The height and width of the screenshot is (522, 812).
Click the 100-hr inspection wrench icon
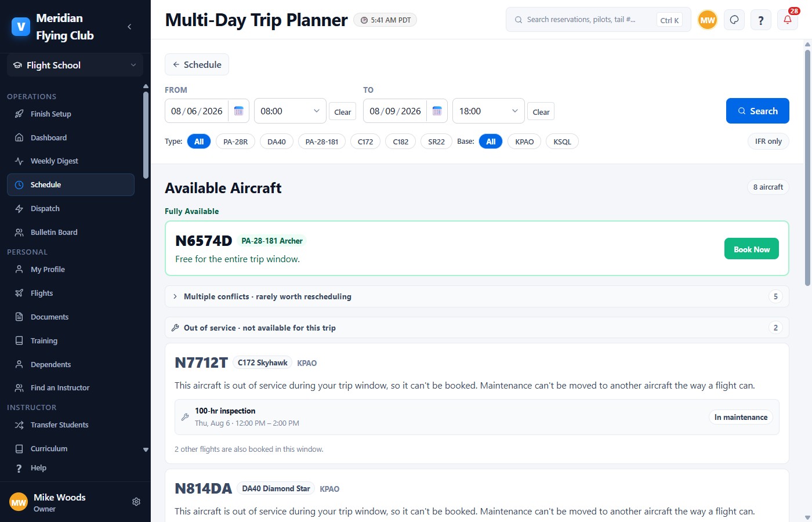[185, 417]
